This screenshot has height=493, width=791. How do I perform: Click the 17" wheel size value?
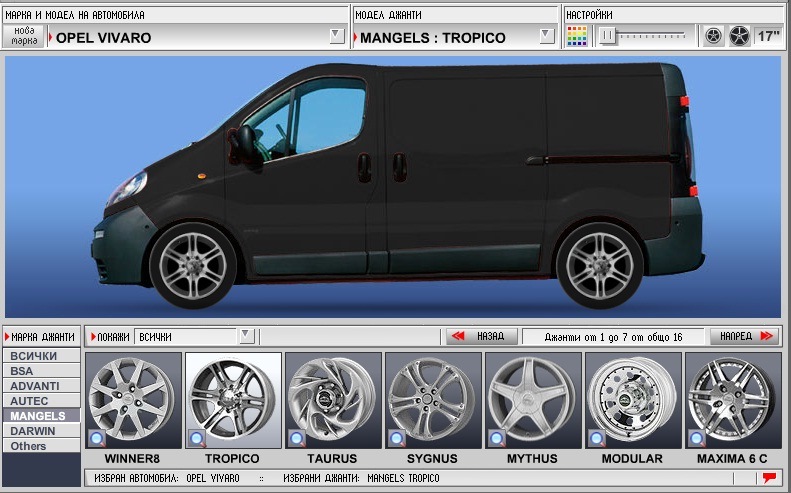[768, 36]
